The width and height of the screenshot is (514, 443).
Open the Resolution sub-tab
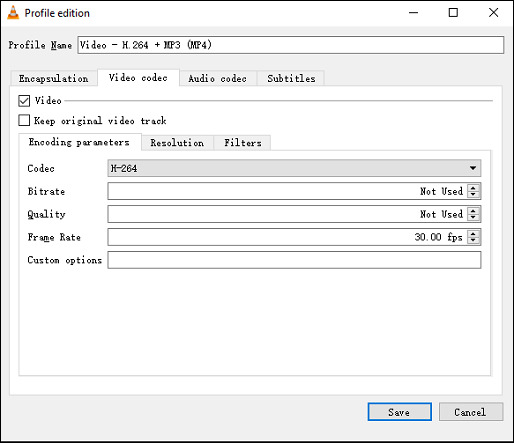coord(177,143)
